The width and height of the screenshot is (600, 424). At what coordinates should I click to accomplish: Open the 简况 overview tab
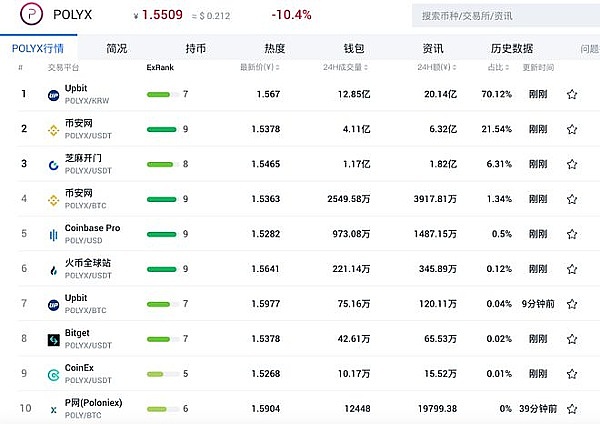117,48
